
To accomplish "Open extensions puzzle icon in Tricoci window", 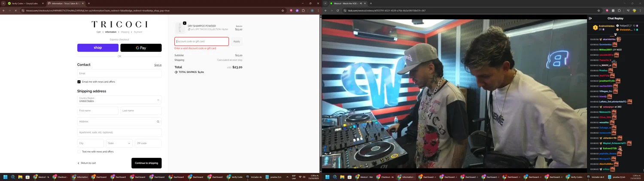I will pyautogui.click(x=303, y=11).
